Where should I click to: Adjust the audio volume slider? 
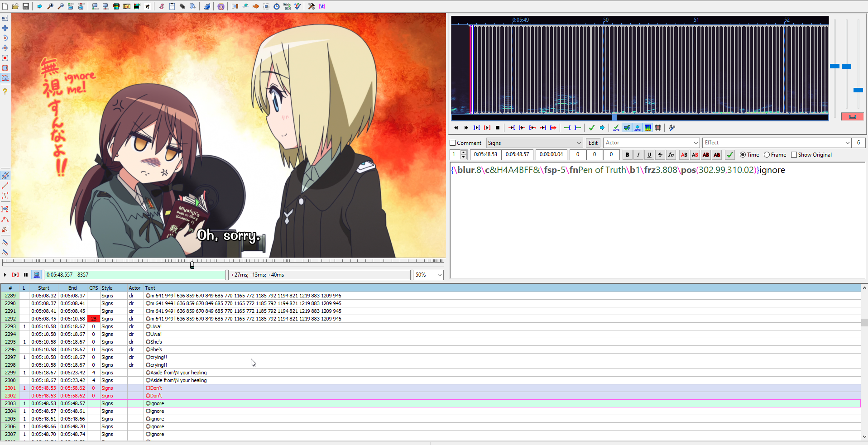pyautogui.click(x=858, y=90)
